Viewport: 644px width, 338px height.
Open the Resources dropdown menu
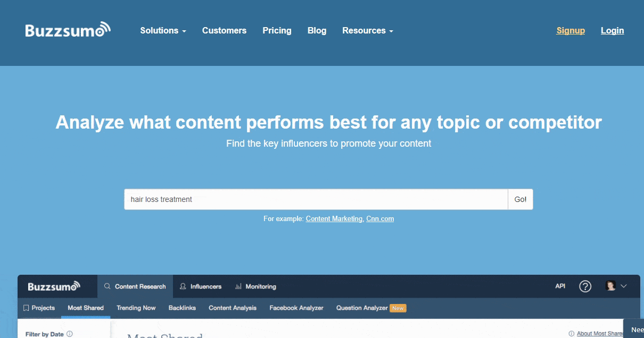367,31
